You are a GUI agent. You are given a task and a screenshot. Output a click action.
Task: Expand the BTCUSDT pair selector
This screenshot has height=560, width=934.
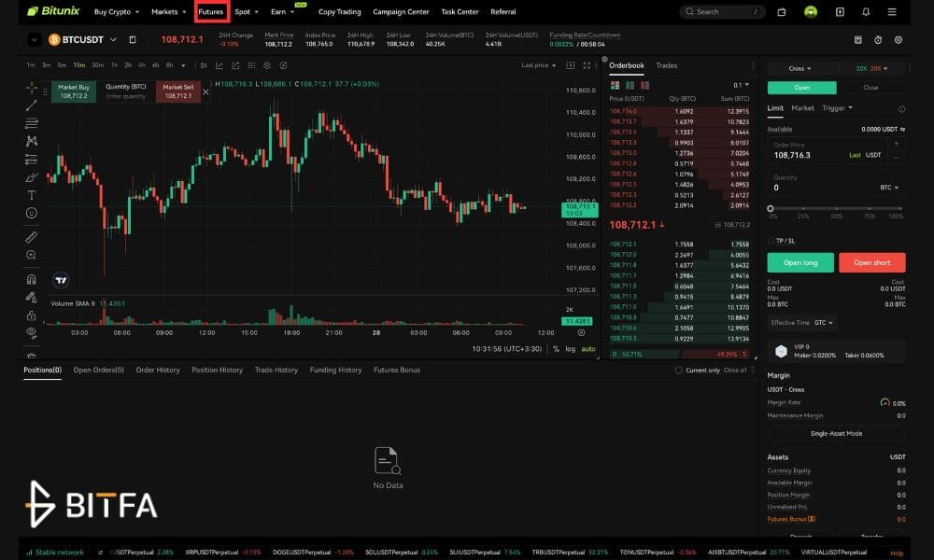[113, 40]
